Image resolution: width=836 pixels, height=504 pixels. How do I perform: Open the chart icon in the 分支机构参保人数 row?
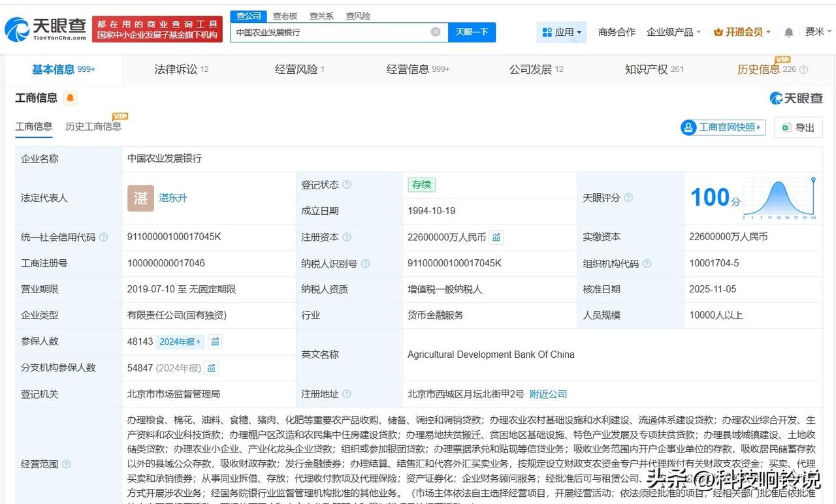tap(211, 368)
